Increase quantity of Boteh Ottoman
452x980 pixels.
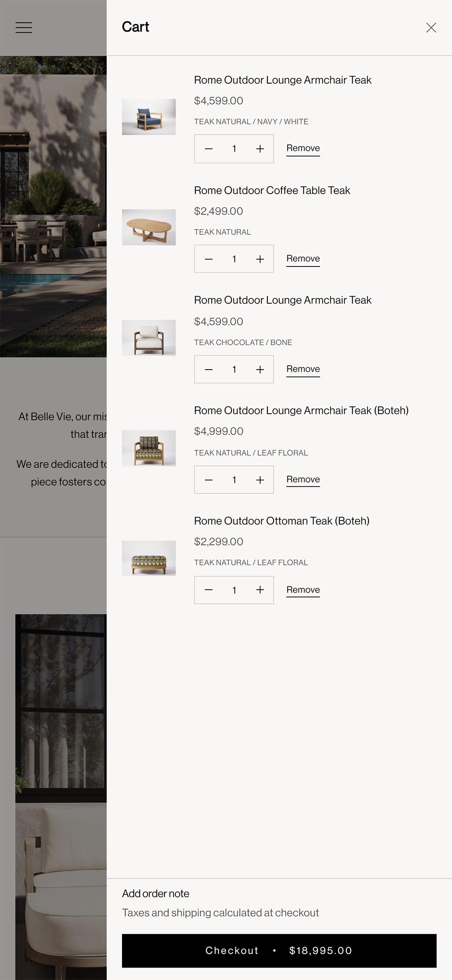pos(260,590)
